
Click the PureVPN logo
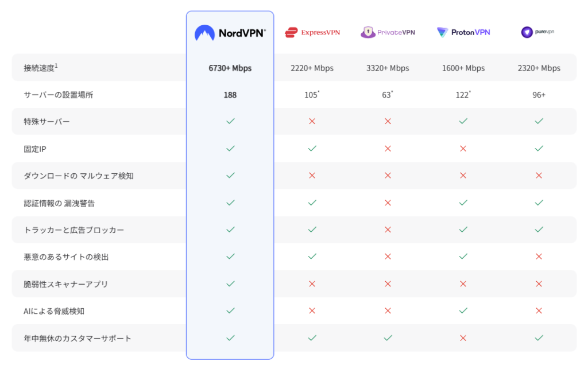tap(539, 32)
